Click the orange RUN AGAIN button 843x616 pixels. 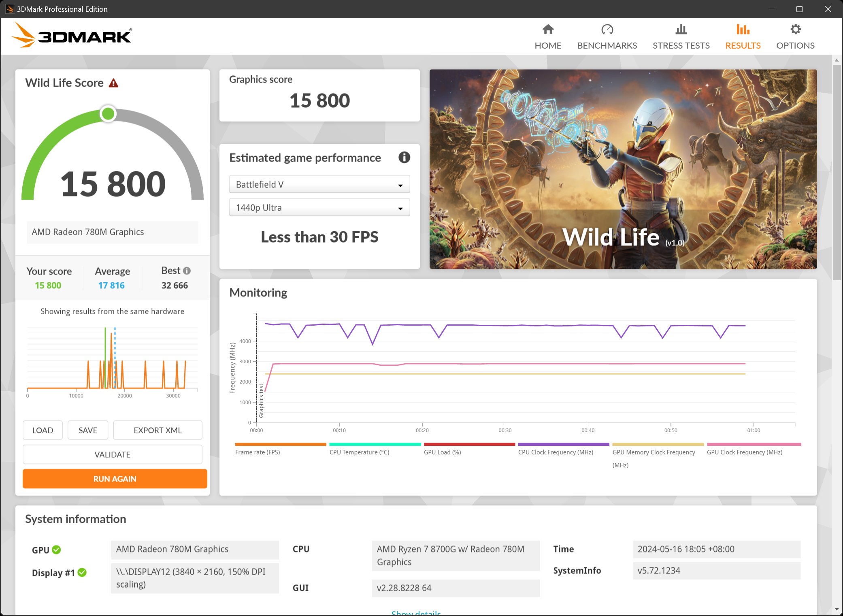[115, 479]
